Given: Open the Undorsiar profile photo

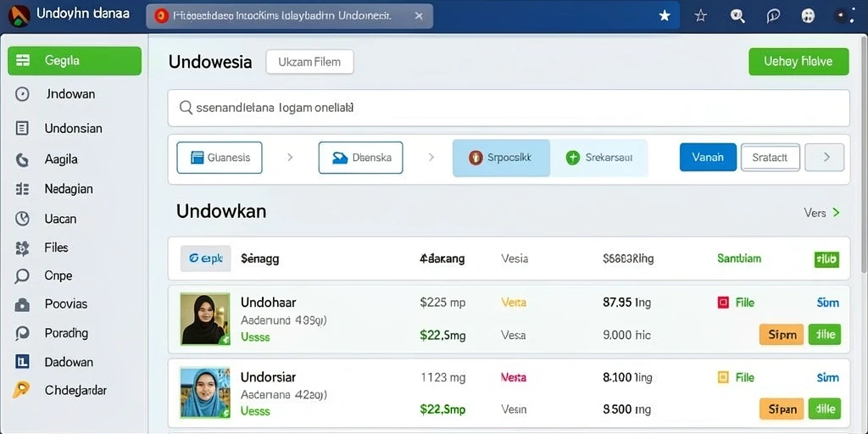Looking at the screenshot, I should click(205, 392).
